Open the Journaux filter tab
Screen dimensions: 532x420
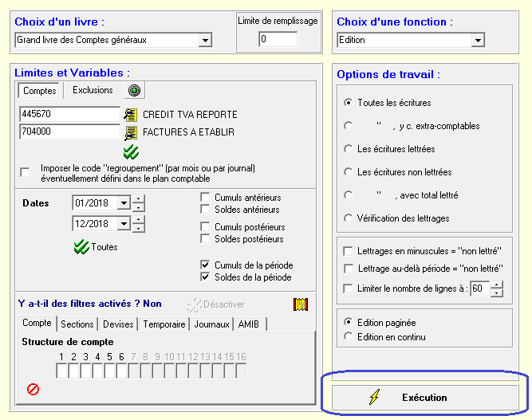click(x=212, y=324)
